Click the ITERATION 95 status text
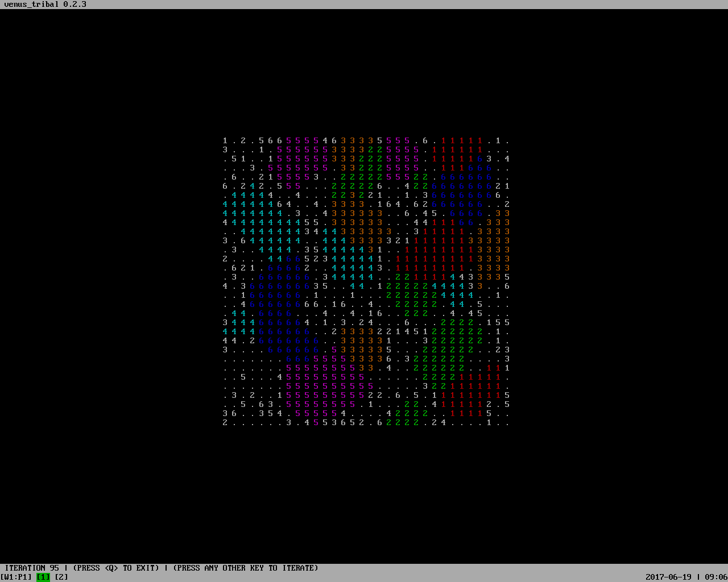 [x=32, y=568]
